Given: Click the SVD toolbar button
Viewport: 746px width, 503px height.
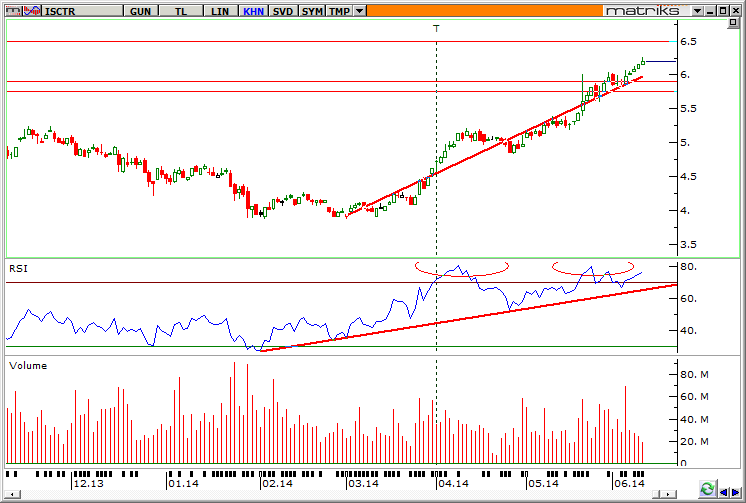Looking at the screenshot, I should [283, 10].
